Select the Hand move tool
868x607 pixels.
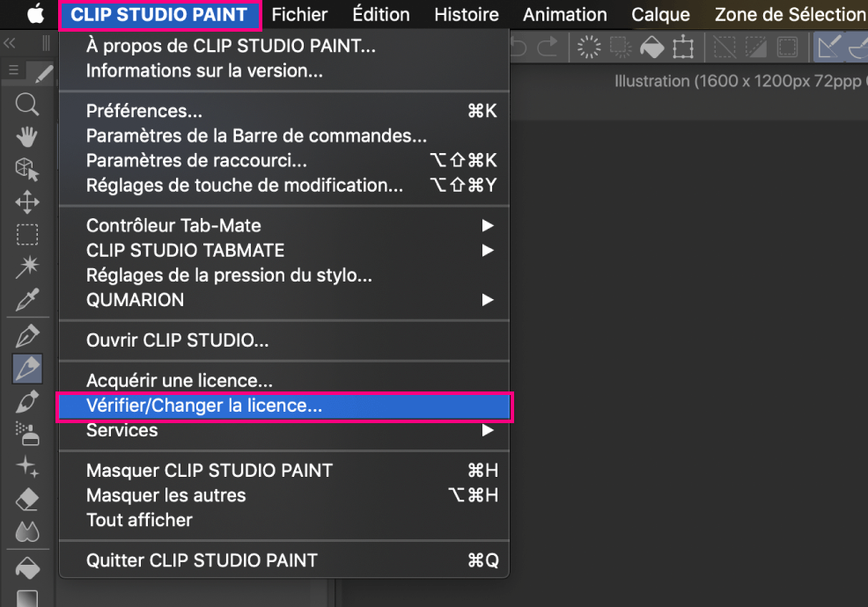pyautogui.click(x=27, y=136)
